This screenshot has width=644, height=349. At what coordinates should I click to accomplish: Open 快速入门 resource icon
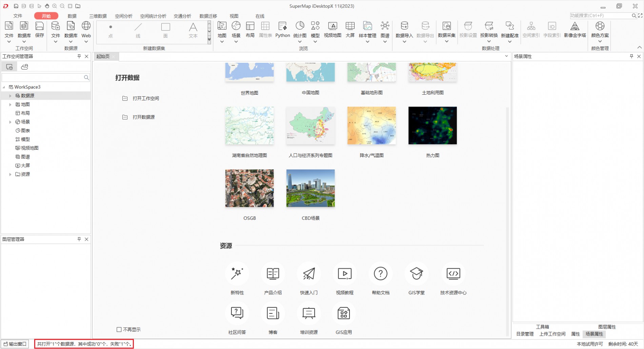[x=309, y=274]
